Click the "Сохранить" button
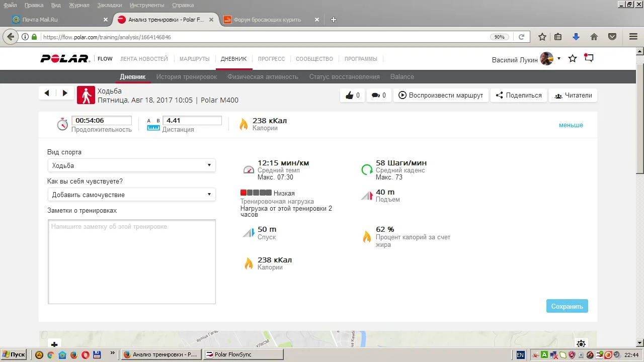644x362 pixels. 567,306
